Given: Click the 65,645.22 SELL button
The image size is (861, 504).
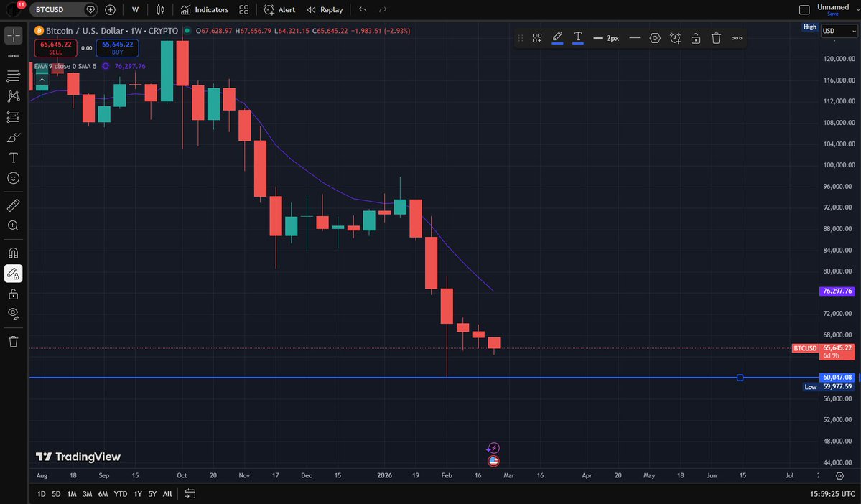Looking at the screenshot, I should (x=55, y=47).
